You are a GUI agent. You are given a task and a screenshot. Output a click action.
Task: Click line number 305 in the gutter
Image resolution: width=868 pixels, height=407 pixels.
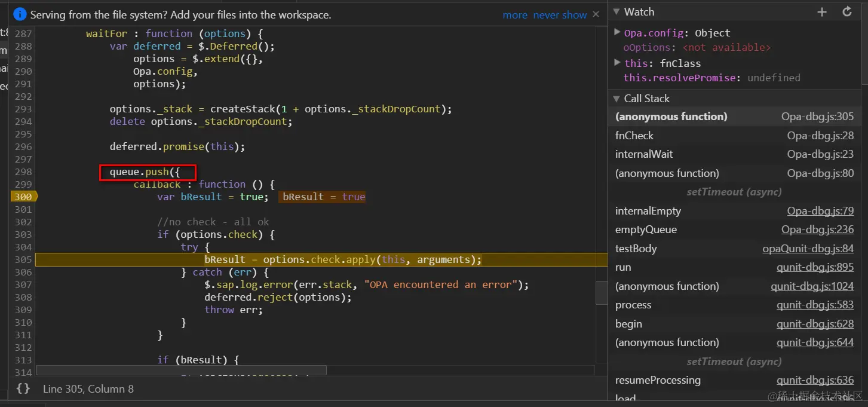pos(23,259)
